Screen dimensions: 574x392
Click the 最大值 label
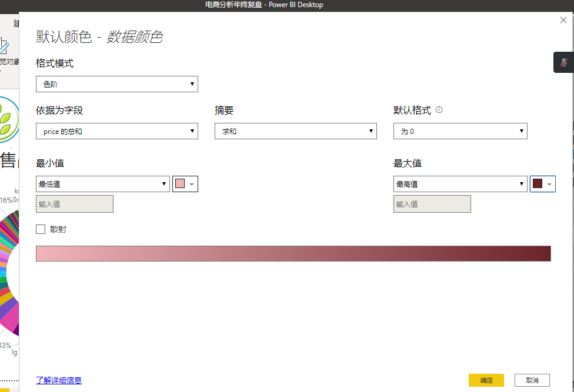pos(408,163)
